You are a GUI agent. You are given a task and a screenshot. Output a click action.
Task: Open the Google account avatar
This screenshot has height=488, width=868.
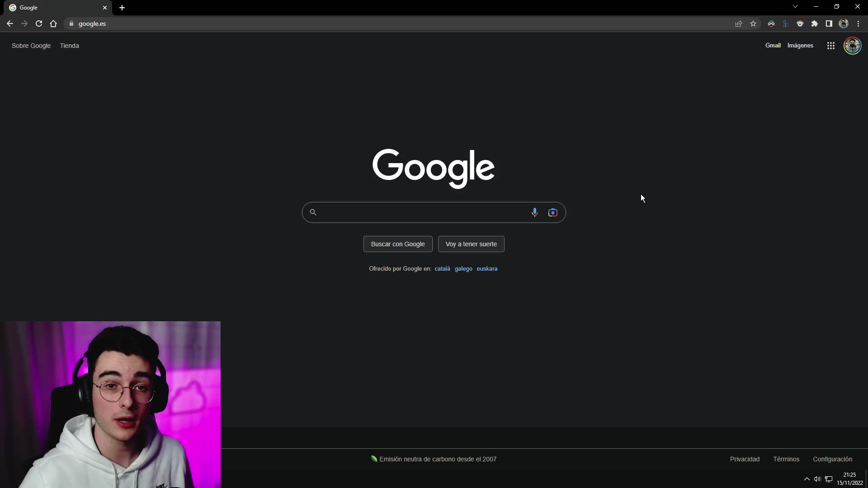(x=853, y=46)
